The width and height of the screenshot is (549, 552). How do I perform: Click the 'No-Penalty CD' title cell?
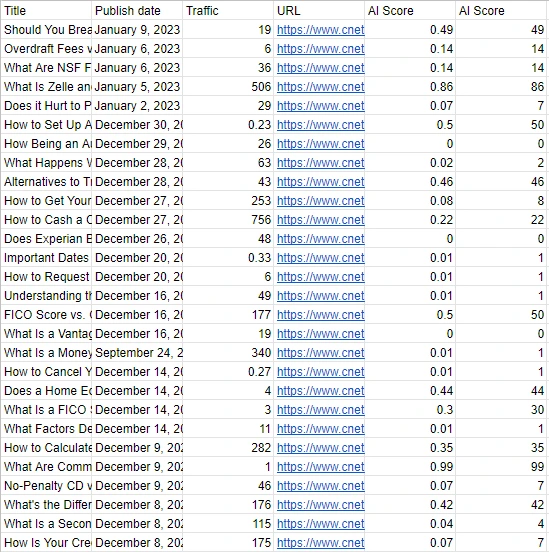pyautogui.click(x=46, y=485)
